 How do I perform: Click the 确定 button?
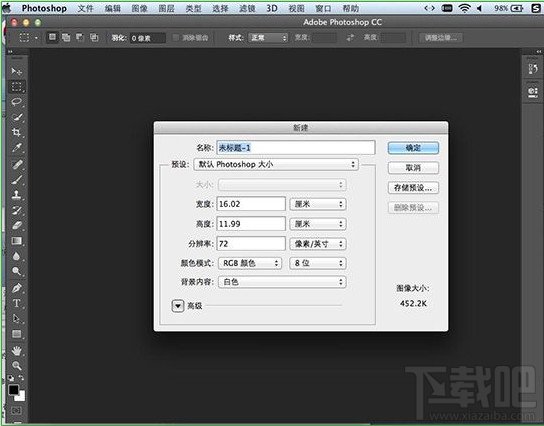(413, 148)
